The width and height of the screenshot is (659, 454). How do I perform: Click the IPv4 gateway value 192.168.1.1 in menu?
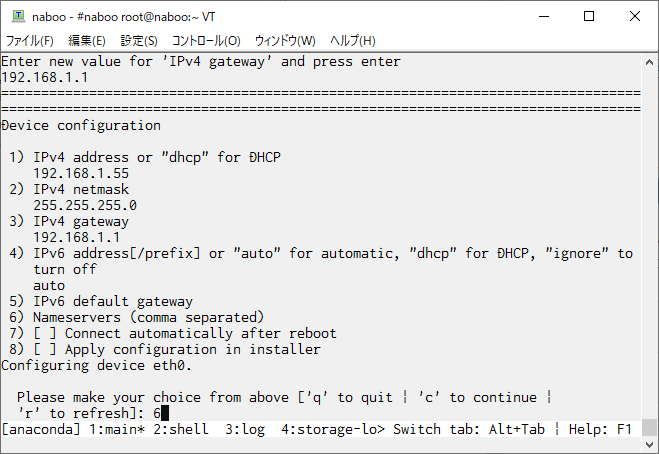coord(77,238)
